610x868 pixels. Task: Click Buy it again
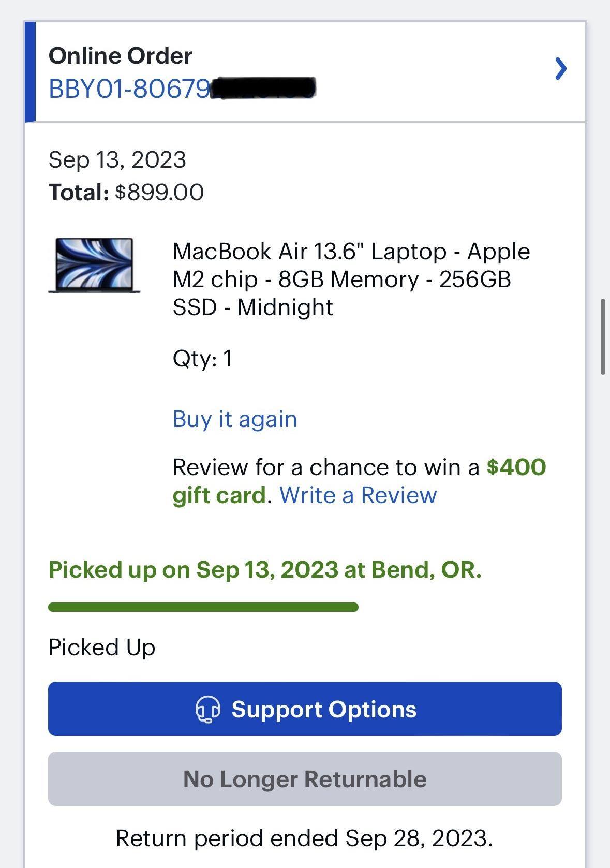pyautogui.click(x=234, y=419)
